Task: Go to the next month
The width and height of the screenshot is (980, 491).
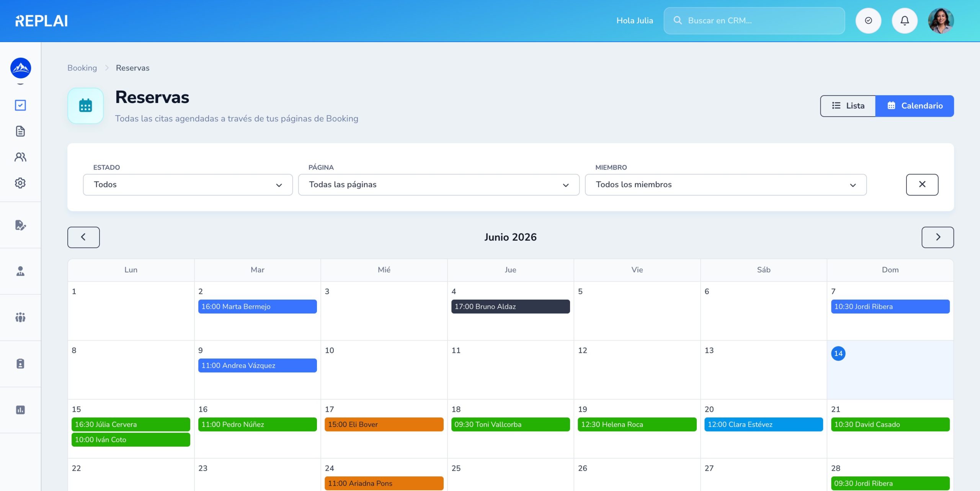Action: pos(938,237)
